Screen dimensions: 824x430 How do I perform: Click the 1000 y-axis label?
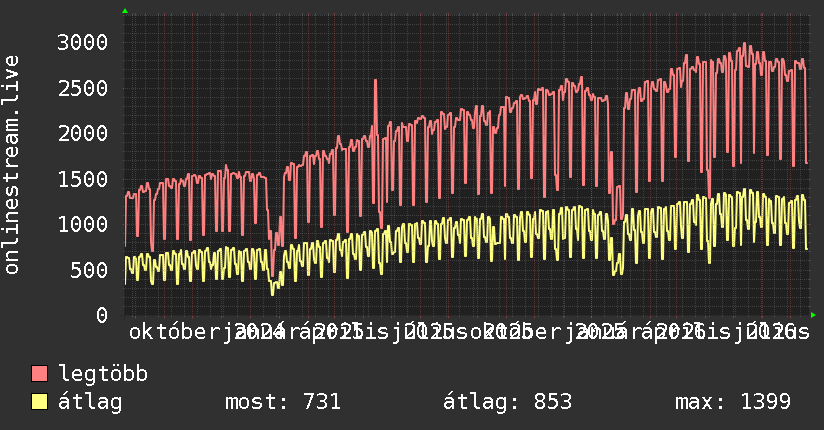[83, 224]
